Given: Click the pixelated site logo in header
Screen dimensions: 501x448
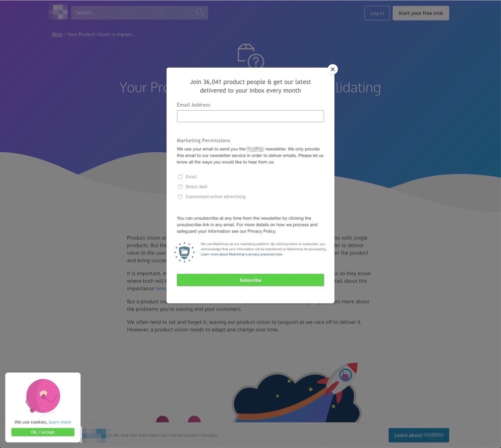Looking at the screenshot, I should coord(58,12).
